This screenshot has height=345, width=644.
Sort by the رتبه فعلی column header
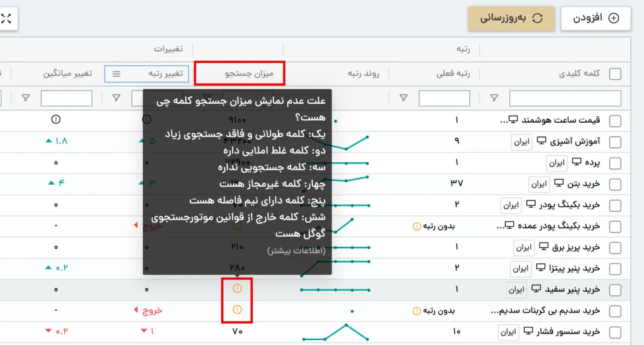453,74
